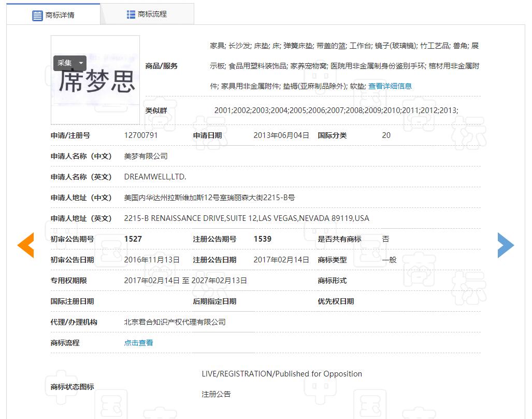Select the date 2016年11月13日
Screen dimensions: 532x419
(152, 260)
